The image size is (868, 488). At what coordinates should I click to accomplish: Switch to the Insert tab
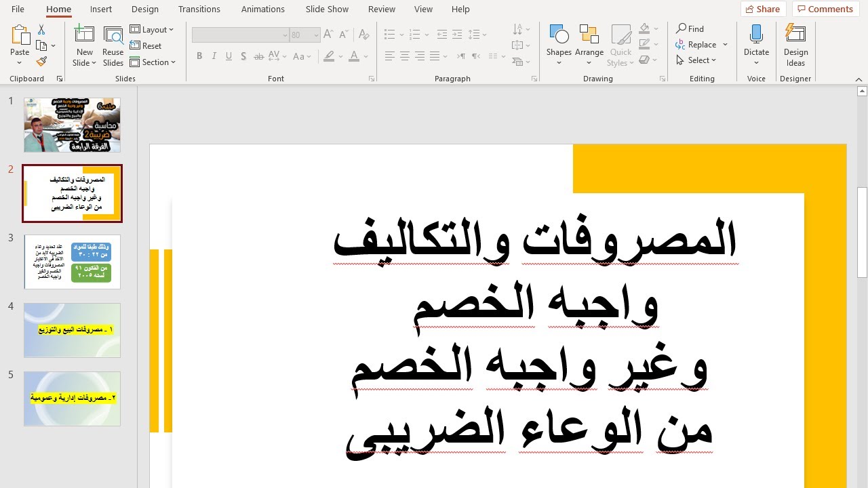(101, 9)
